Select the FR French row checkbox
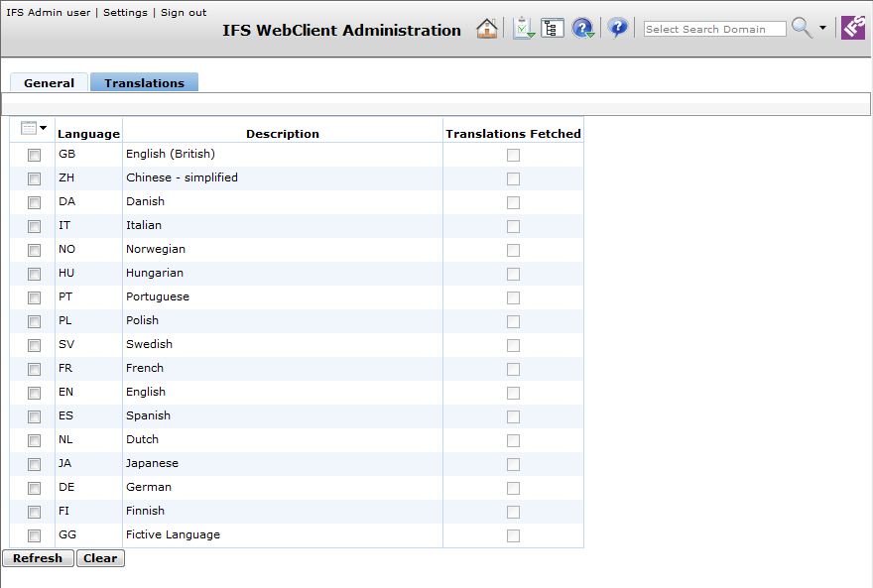Screen dimensions: 873x588 click(34, 369)
